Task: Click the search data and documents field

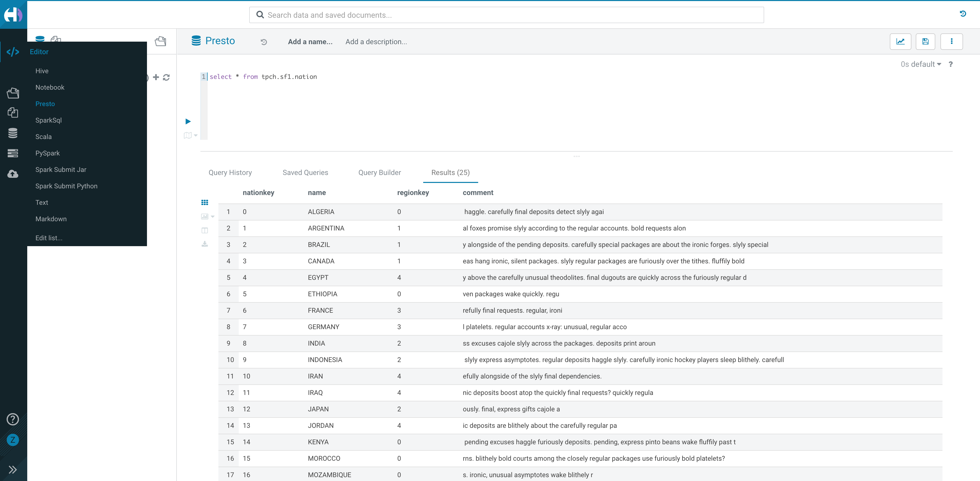Action: (506, 15)
